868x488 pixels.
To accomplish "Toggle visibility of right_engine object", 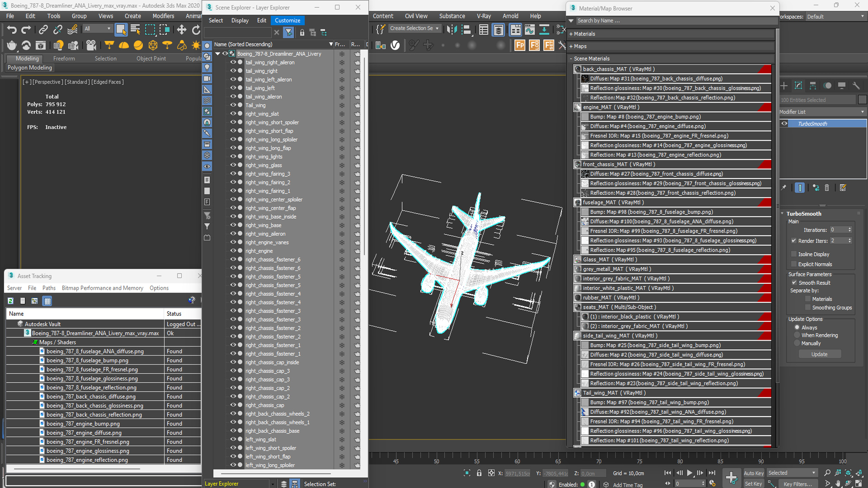I will click(233, 251).
